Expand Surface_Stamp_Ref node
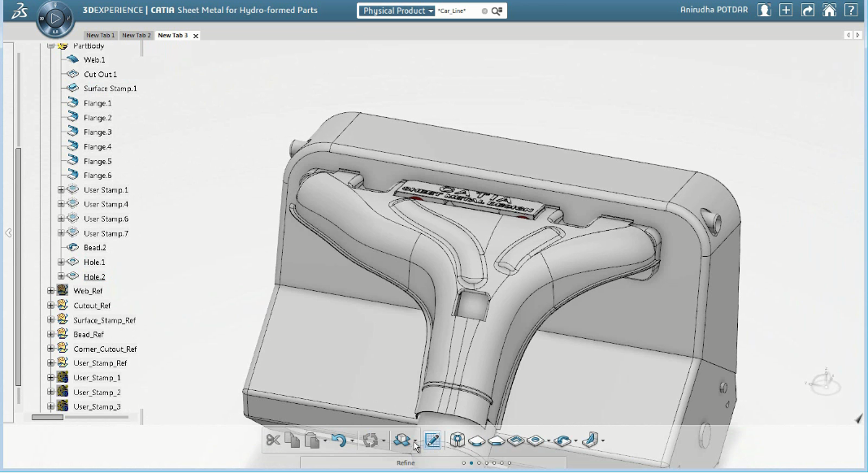The width and height of the screenshot is (868, 473). pyautogui.click(x=50, y=320)
